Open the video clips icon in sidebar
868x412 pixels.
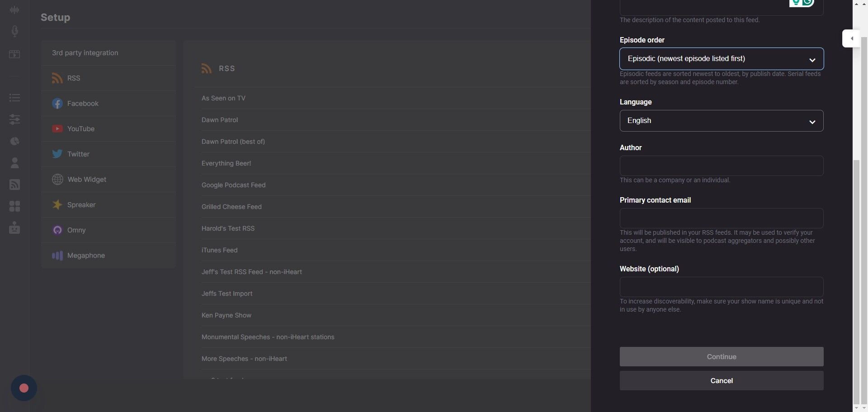14,54
